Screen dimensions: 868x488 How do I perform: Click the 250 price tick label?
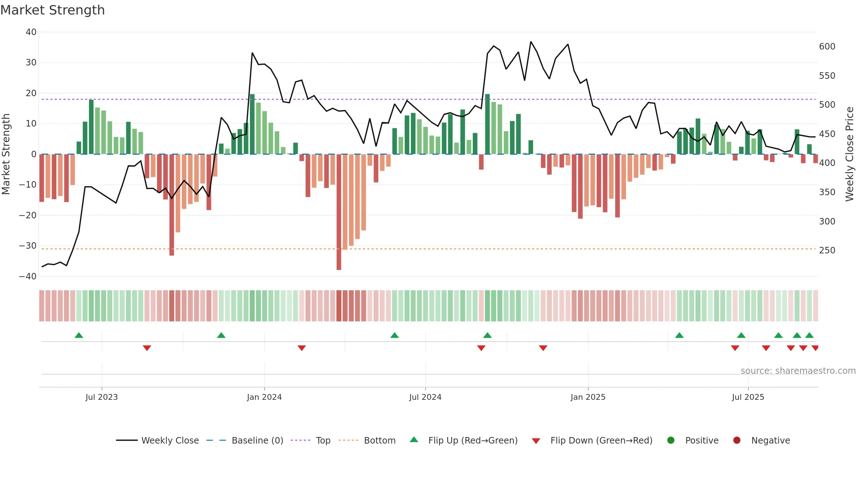827,251
